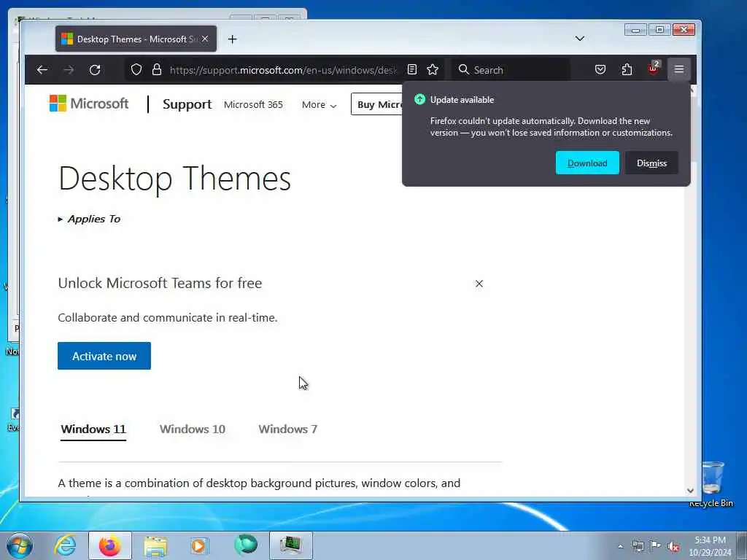The height and width of the screenshot is (560, 747).
Task: Click the network tray icon
Action: click(x=638, y=546)
